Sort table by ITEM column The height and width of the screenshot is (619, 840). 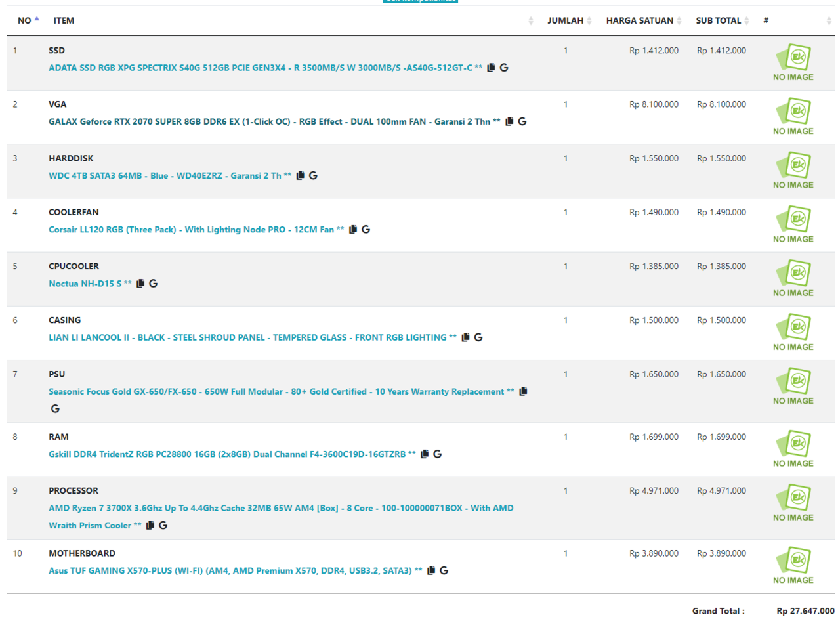coord(291,20)
